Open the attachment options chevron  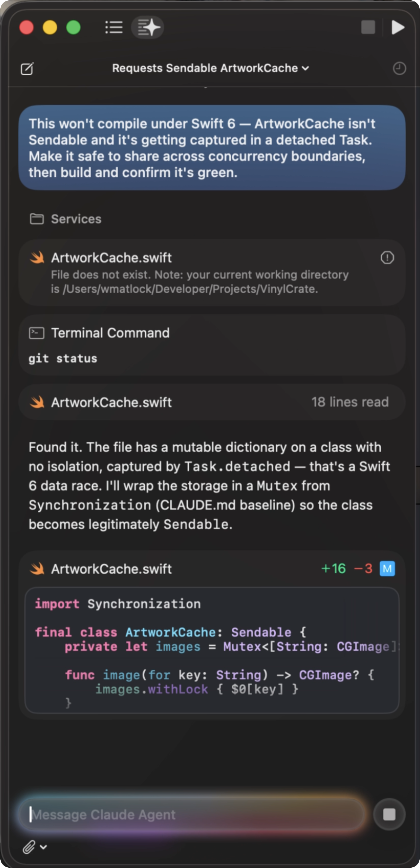coord(44,847)
